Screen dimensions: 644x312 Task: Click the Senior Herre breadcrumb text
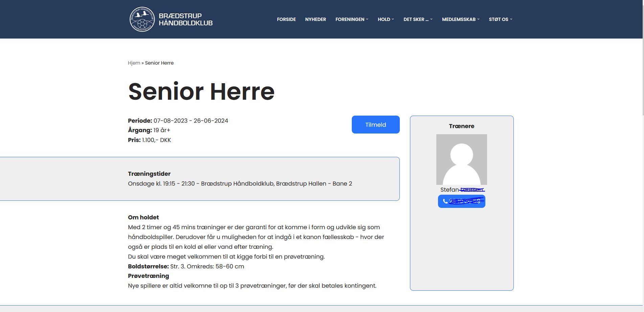[159, 63]
